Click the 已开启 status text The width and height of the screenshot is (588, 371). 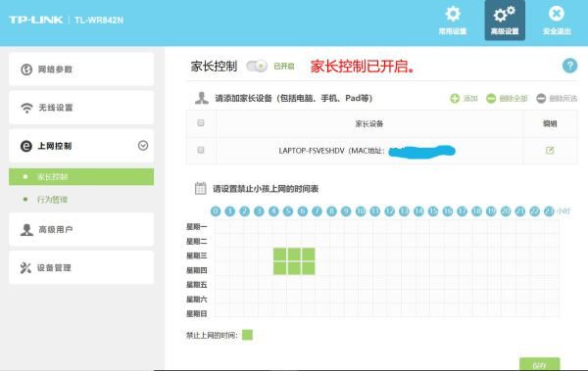pyautogui.click(x=284, y=67)
